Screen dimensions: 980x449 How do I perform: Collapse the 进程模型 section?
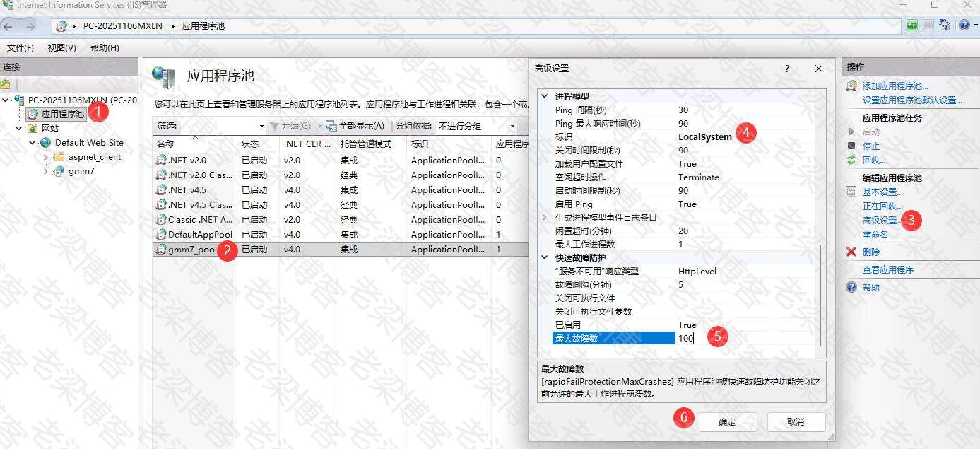point(545,96)
